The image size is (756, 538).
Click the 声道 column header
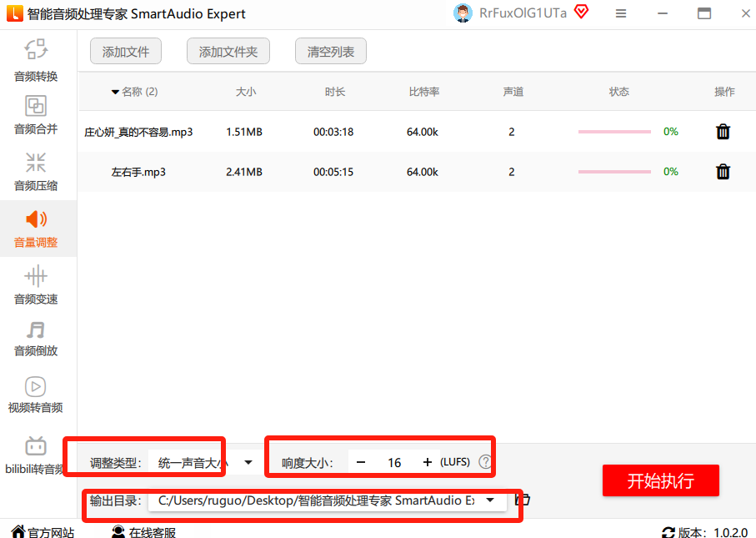[x=513, y=92]
